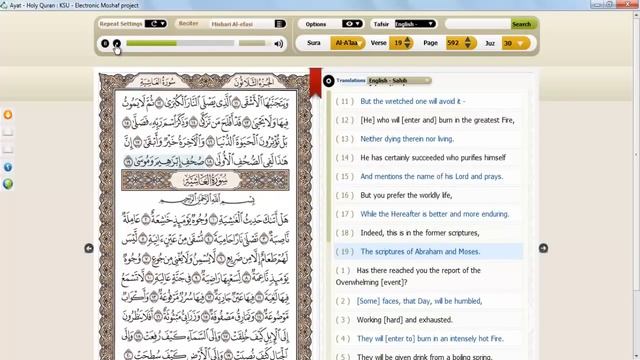Click the red bookmark ribbon
The image size is (640, 360).
pyautogui.click(x=316, y=82)
